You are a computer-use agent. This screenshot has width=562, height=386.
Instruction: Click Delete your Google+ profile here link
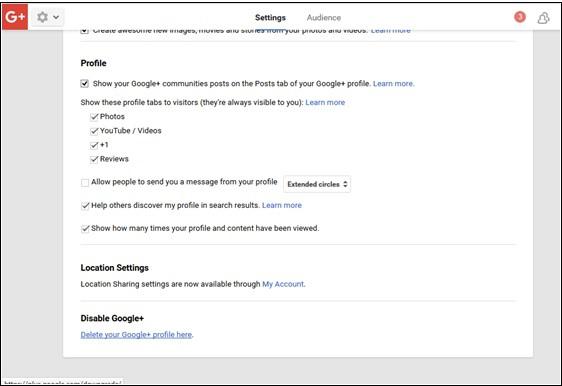tap(136, 335)
